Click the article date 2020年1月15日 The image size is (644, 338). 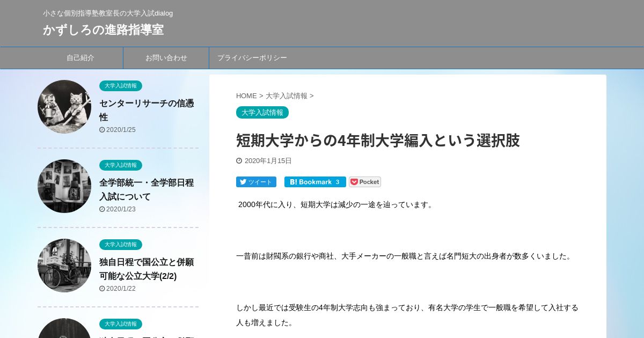click(x=268, y=161)
